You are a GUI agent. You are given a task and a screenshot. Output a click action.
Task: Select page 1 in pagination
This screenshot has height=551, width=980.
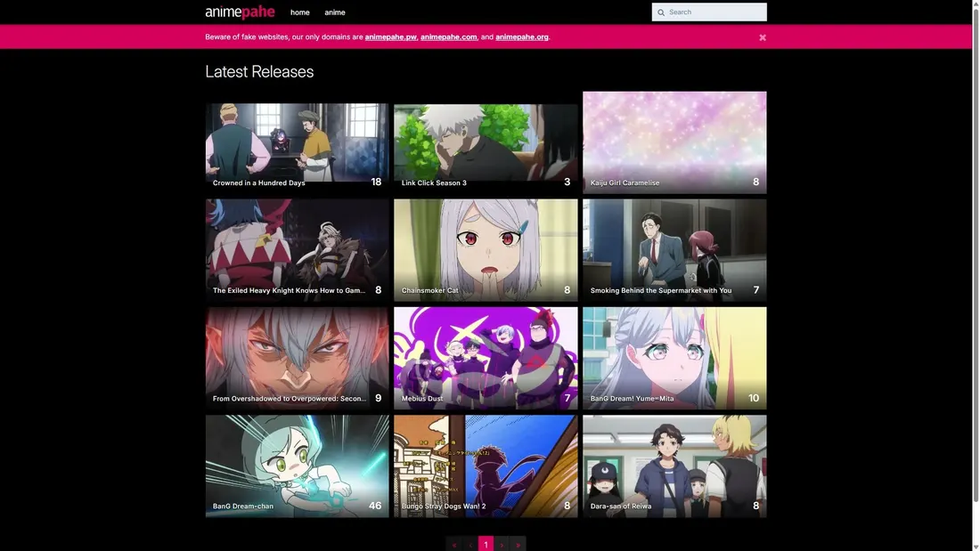[486, 545]
